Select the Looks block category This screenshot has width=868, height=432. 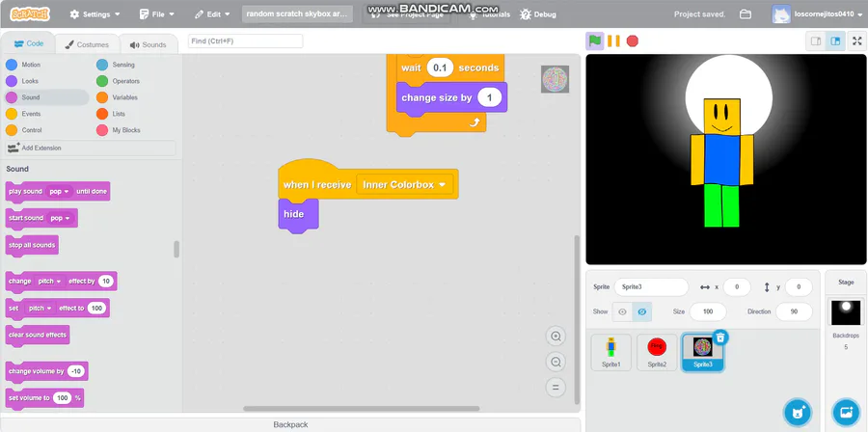tap(22, 81)
